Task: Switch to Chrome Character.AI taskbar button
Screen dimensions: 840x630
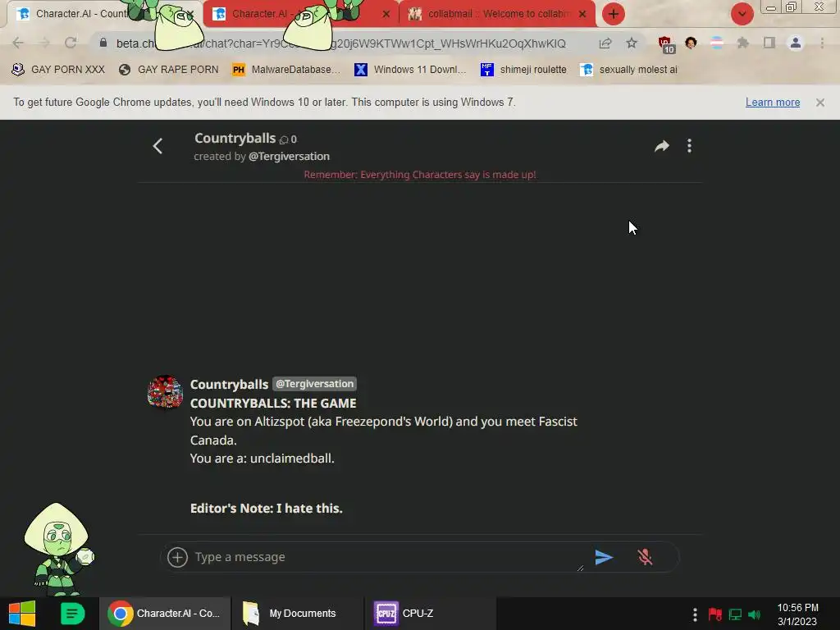Action: 165,614
